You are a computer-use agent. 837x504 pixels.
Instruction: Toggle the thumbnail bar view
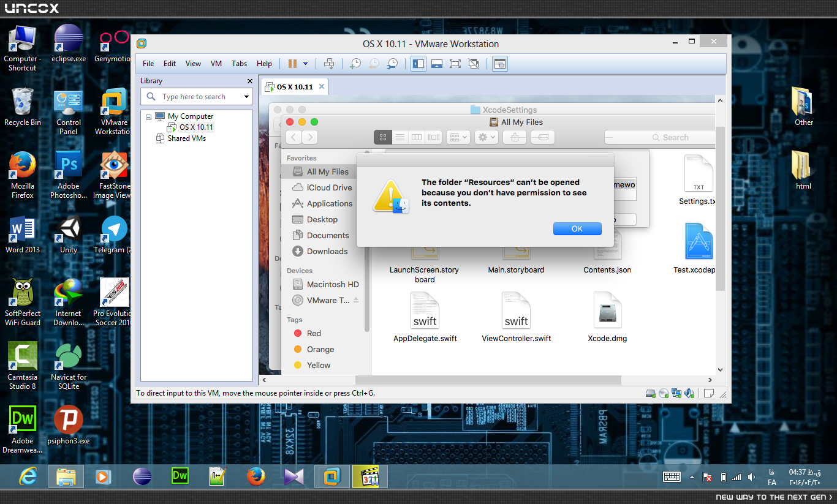[437, 64]
